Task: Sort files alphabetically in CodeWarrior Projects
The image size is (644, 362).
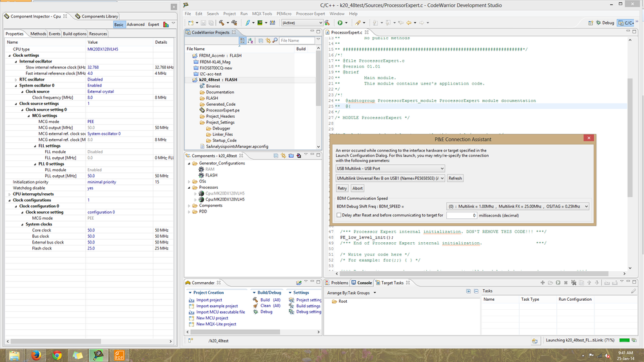Action: tap(251, 41)
